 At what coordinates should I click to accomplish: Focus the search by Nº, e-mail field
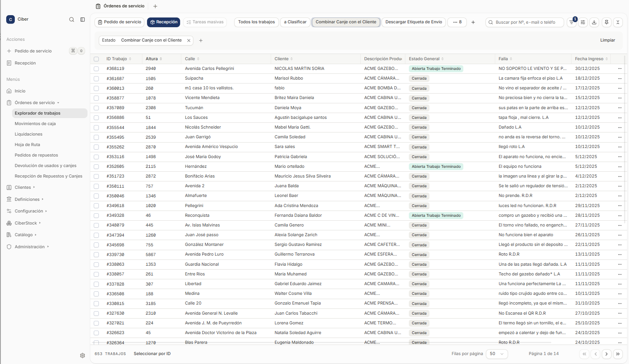point(525,22)
